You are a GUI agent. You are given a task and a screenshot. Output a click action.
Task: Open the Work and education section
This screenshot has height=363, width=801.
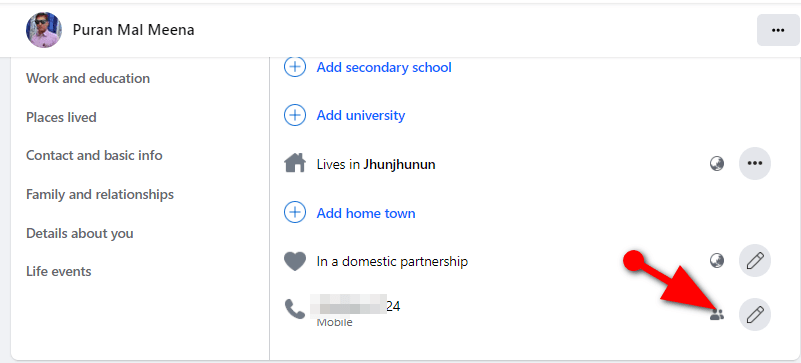pyautogui.click(x=88, y=79)
